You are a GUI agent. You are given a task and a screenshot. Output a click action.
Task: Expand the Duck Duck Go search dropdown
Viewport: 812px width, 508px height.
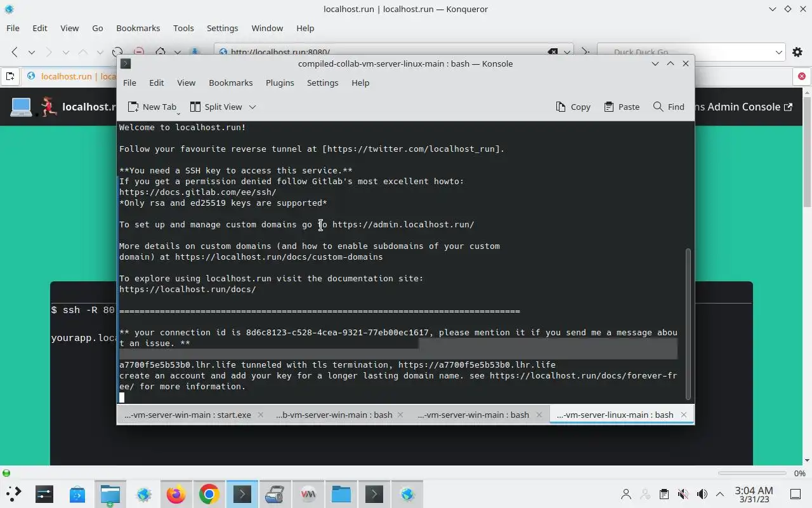(779, 52)
